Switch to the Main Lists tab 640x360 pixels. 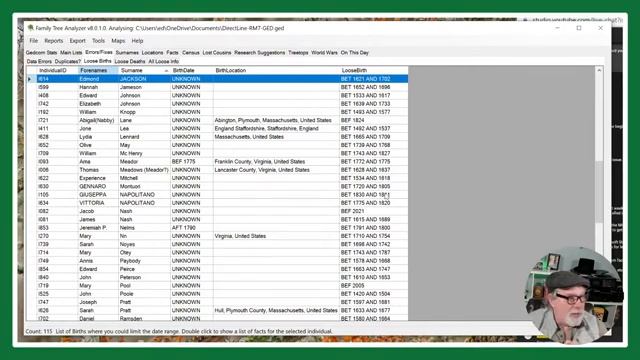click(71, 53)
